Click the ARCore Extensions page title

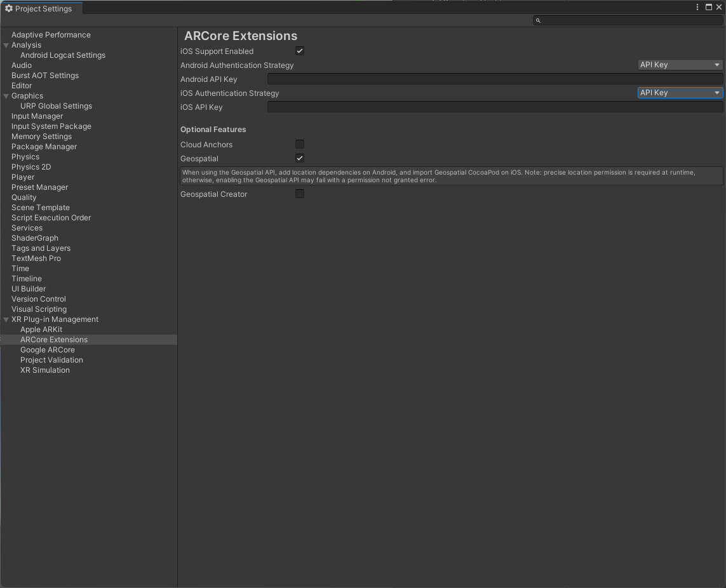[241, 36]
